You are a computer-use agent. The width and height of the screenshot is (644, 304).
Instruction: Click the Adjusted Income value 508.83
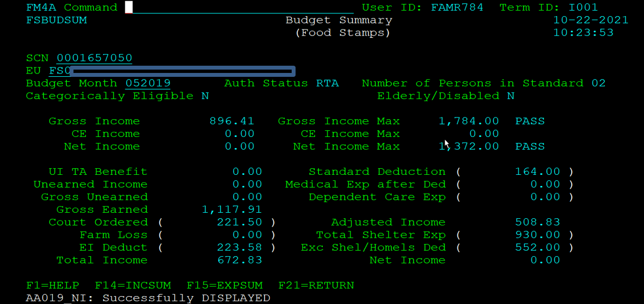tap(538, 223)
